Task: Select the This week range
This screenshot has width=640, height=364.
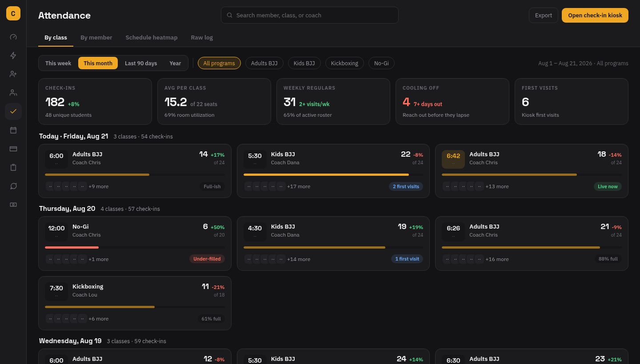Action: click(x=58, y=63)
